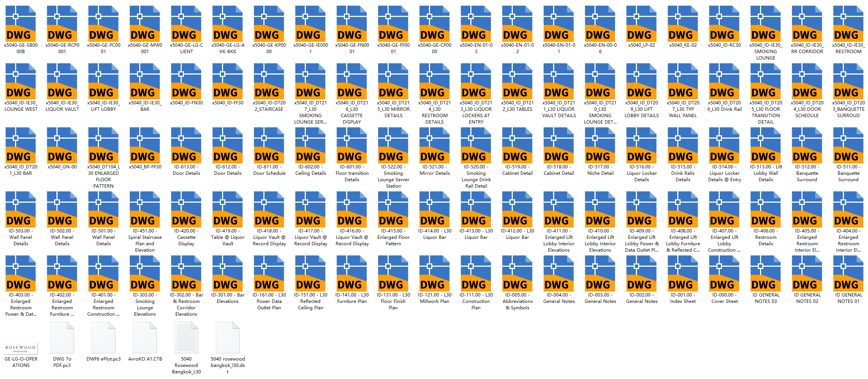
Task: Select the x5040_ID-IE30_LIQUOR VAULT file icon
Action: point(62,81)
